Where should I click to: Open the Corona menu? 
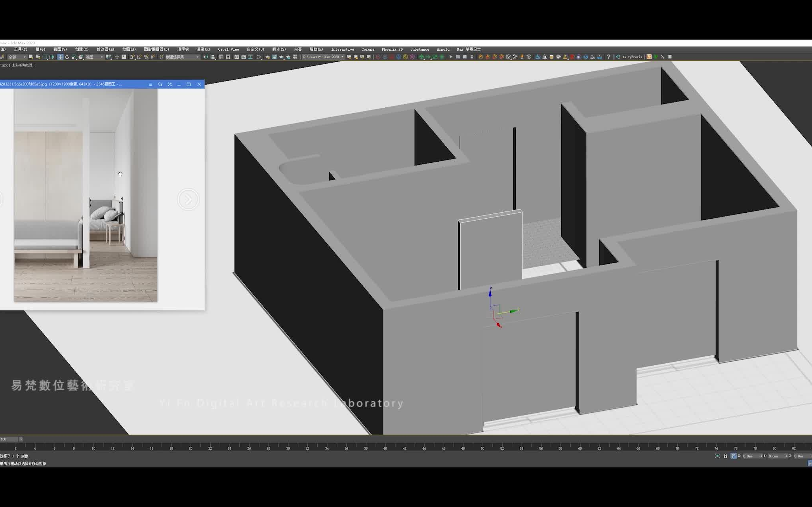coord(368,49)
